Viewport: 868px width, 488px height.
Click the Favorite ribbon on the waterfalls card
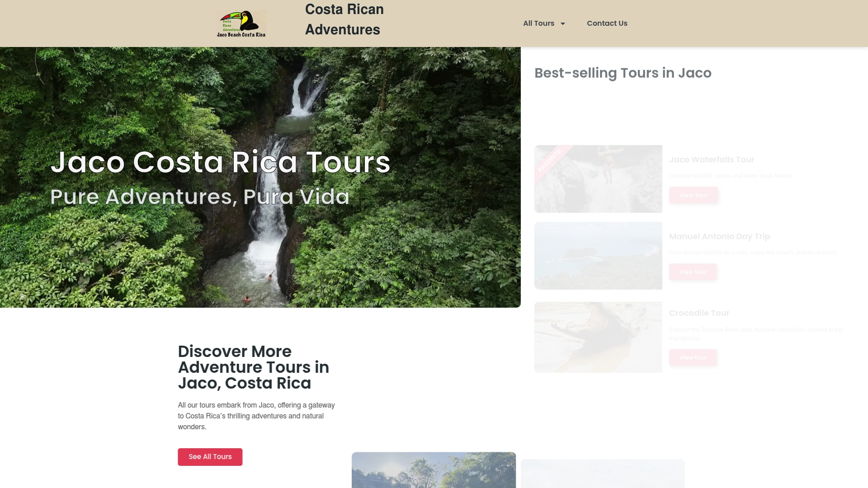coord(550,160)
